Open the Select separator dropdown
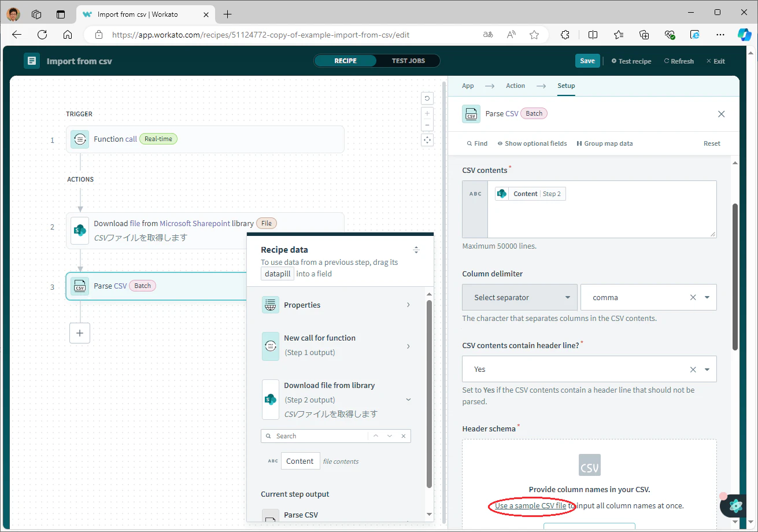The width and height of the screenshot is (758, 532). coord(519,297)
